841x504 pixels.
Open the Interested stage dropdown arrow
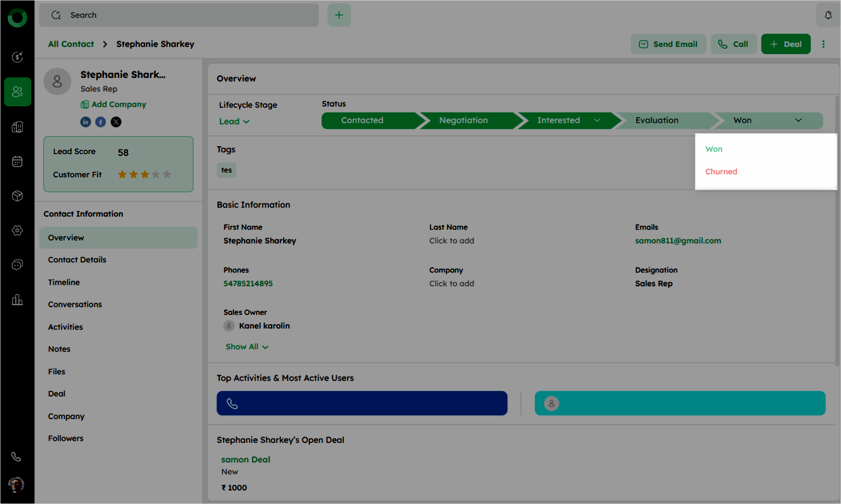tap(597, 120)
